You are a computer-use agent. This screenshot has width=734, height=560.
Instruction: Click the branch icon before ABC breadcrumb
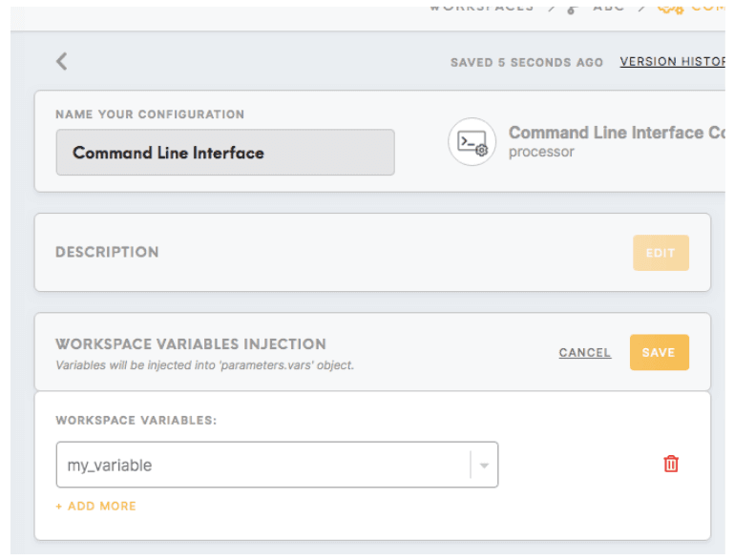[573, 8]
